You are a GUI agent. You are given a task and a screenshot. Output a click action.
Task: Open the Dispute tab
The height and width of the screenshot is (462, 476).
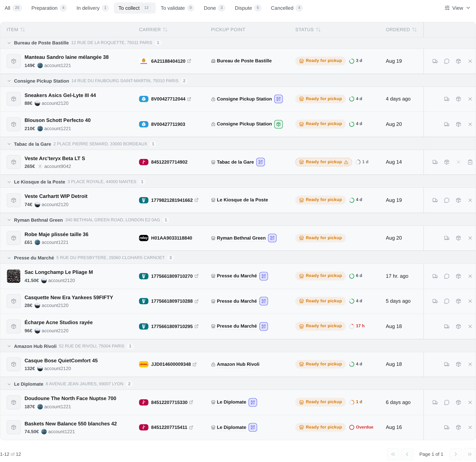pyautogui.click(x=248, y=8)
